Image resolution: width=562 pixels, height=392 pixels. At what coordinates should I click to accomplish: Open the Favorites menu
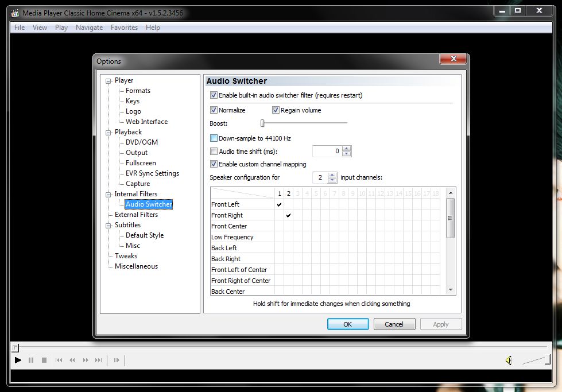click(x=124, y=28)
